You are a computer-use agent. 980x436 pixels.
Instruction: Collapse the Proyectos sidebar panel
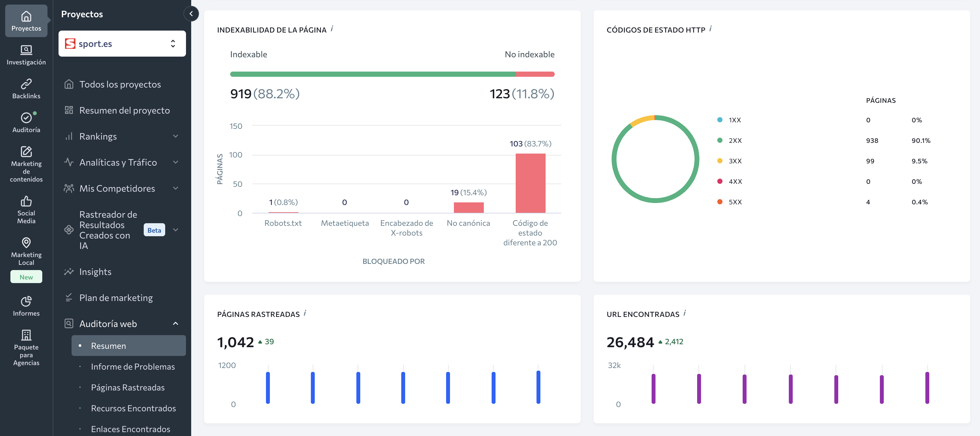click(x=191, y=14)
